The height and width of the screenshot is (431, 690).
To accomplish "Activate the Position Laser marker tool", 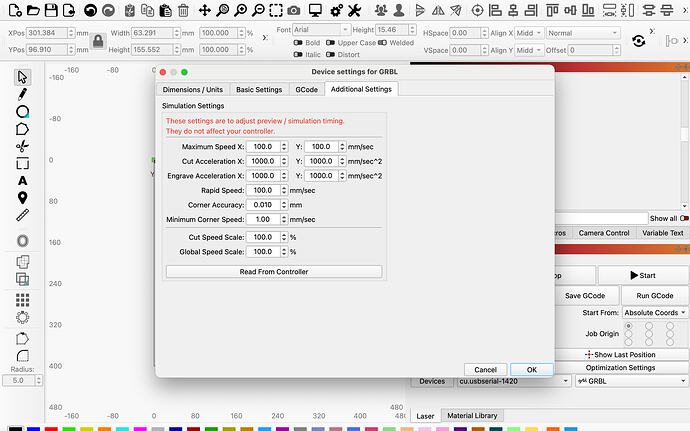I will (x=22, y=197).
